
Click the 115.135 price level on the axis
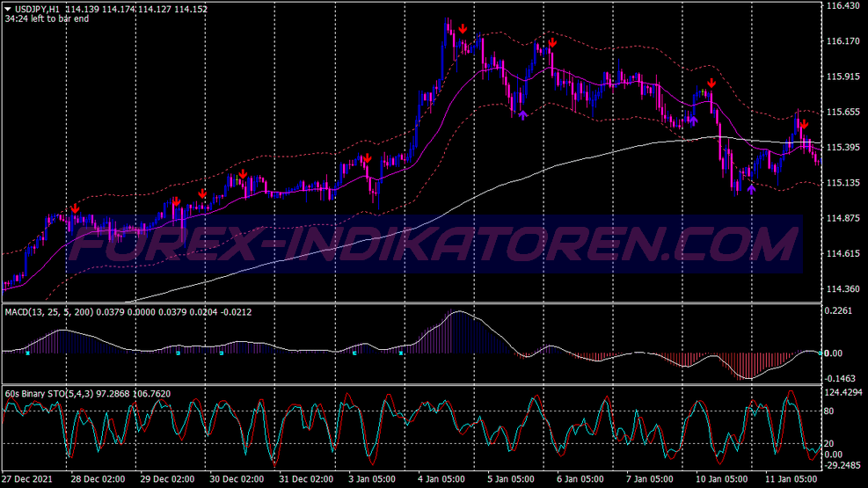click(842, 183)
